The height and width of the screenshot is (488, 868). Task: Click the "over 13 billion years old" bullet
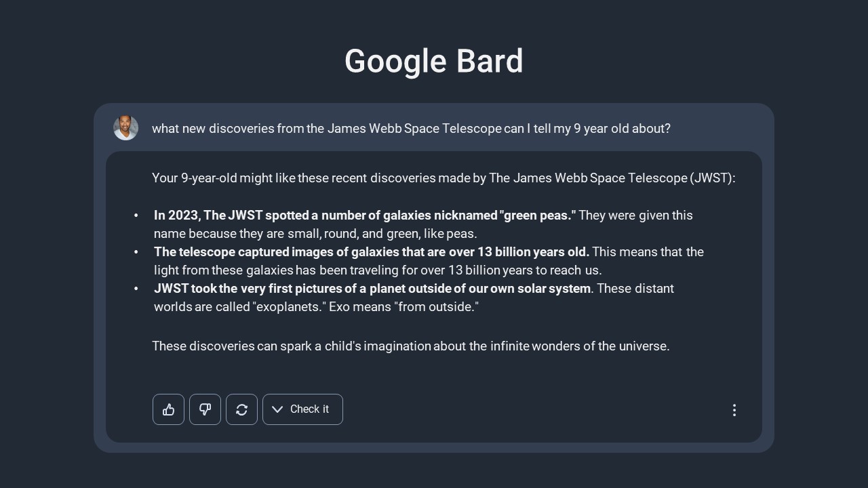429,261
